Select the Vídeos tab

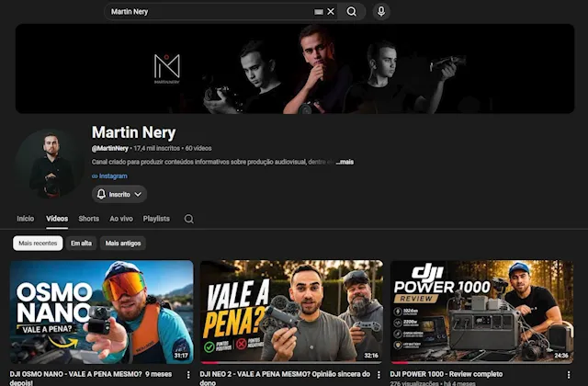click(57, 219)
